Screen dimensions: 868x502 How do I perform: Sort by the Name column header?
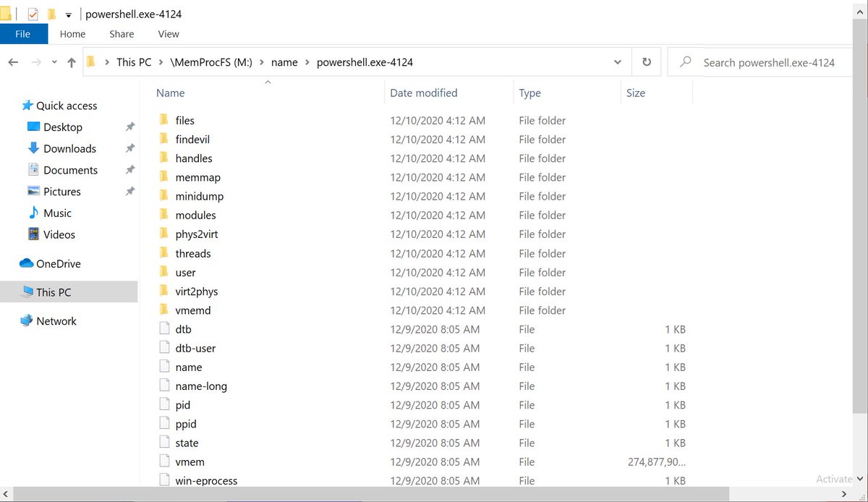tap(171, 93)
